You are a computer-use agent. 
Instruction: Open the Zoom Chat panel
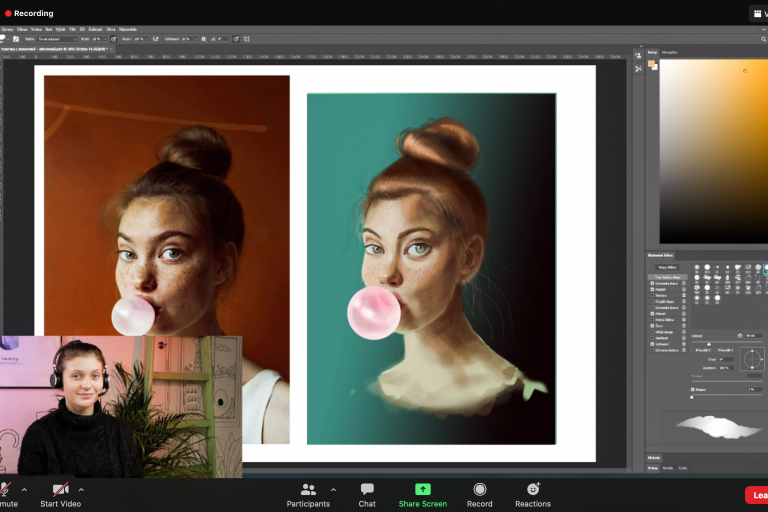[367, 489]
